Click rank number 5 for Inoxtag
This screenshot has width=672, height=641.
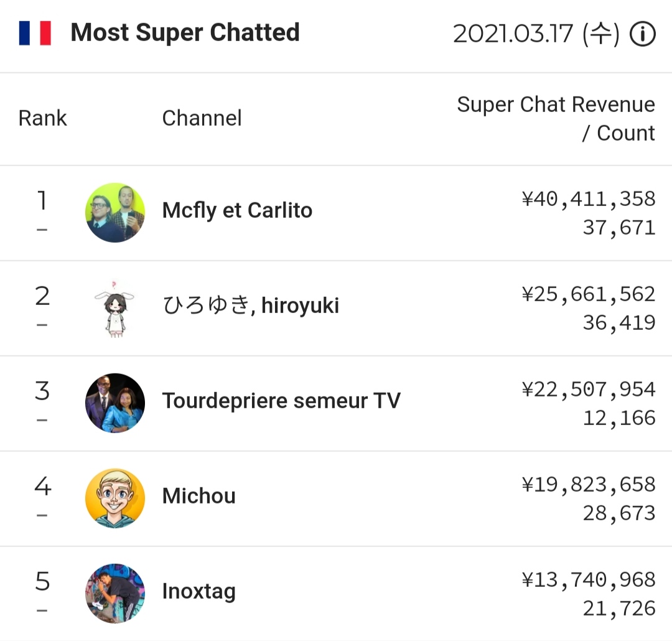pos(42,581)
